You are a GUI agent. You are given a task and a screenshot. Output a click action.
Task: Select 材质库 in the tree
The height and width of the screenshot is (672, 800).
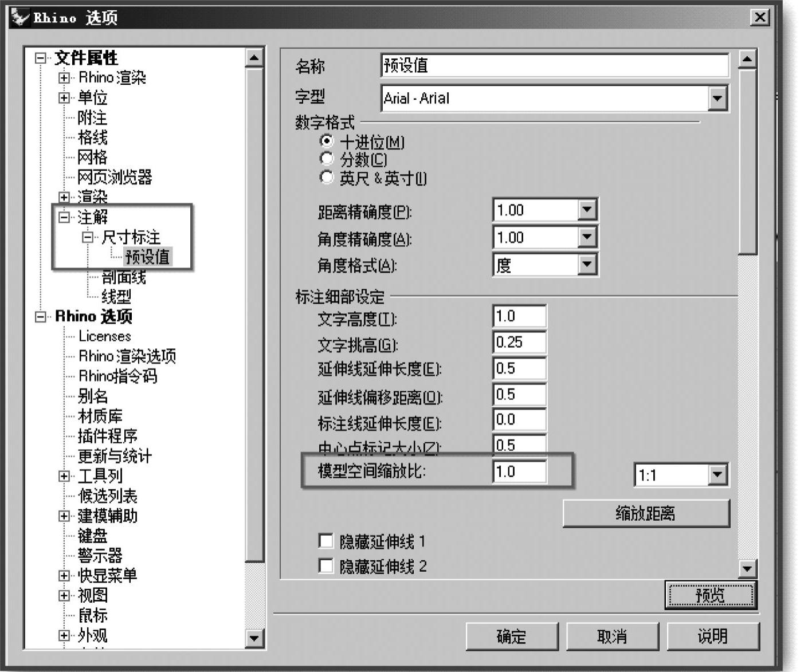point(100,416)
